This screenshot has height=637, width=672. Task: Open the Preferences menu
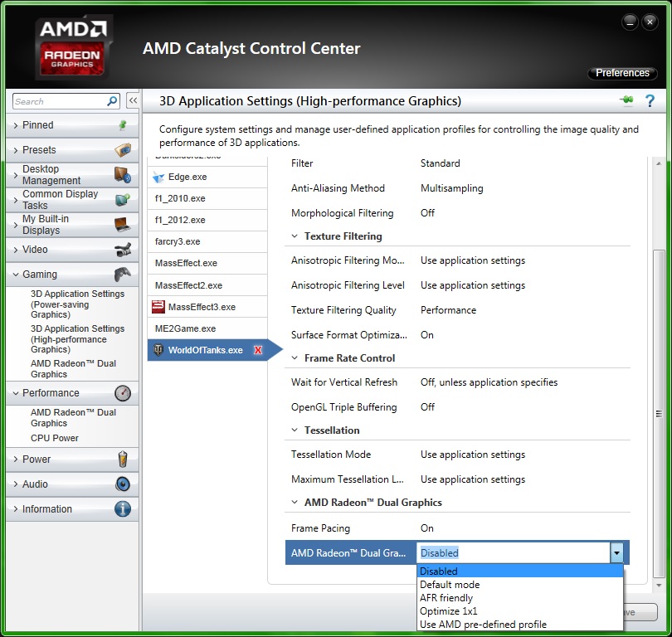coord(622,73)
